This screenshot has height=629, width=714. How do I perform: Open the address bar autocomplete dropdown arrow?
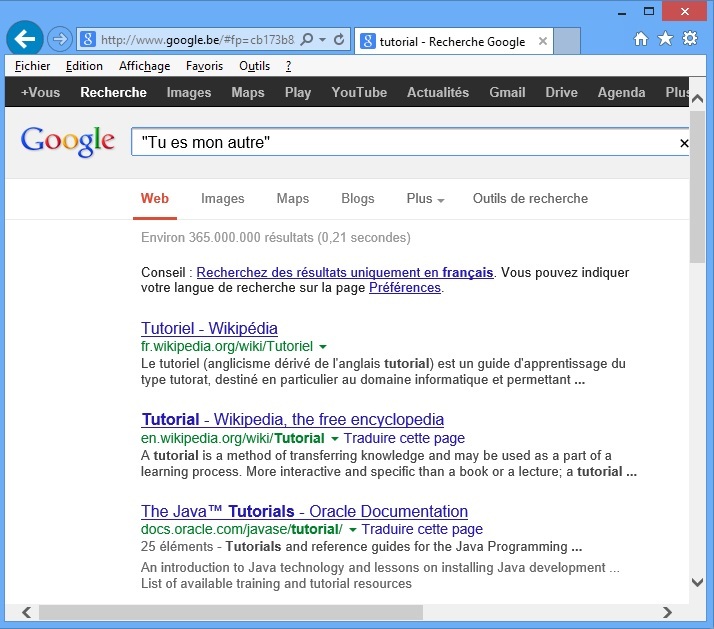pos(322,40)
